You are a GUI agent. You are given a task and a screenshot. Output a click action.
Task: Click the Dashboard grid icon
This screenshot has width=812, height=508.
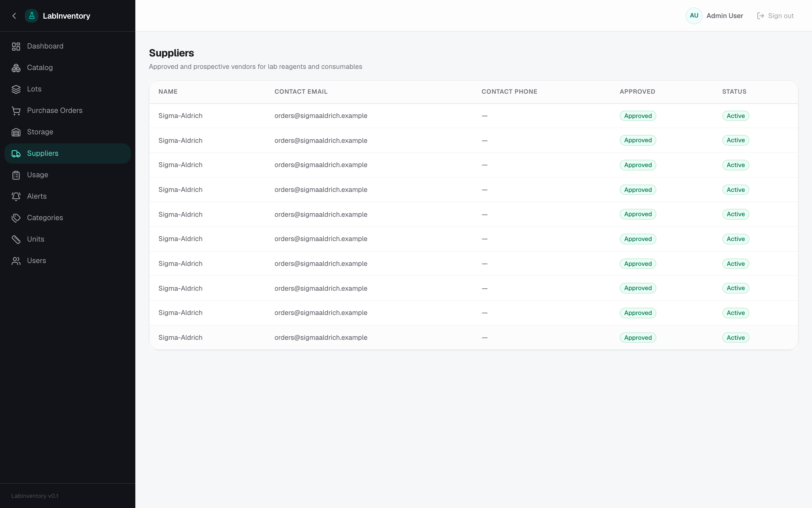point(16,46)
